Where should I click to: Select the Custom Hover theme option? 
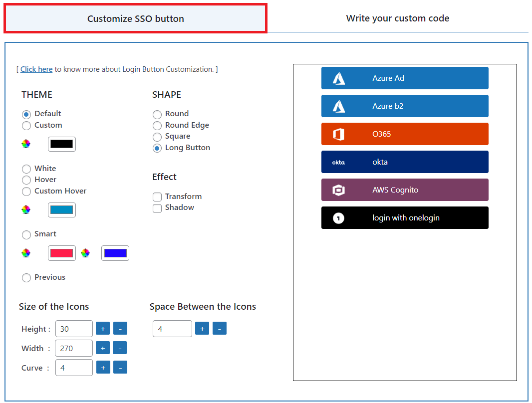pyautogui.click(x=26, y=192)
